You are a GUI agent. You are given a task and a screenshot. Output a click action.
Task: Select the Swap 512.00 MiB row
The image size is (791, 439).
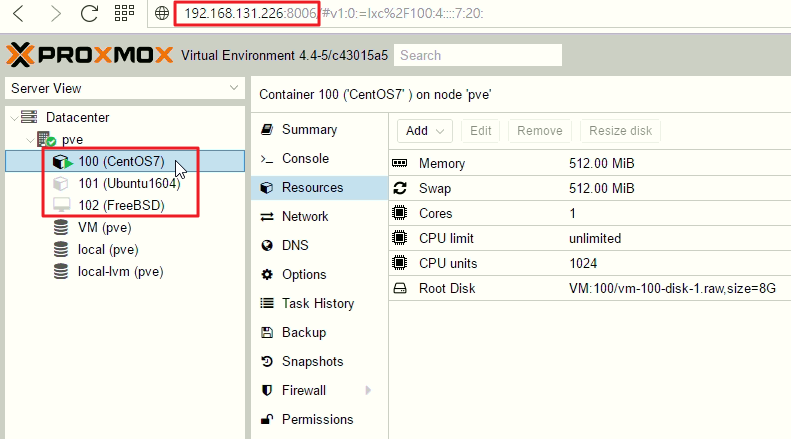(590, 188)
